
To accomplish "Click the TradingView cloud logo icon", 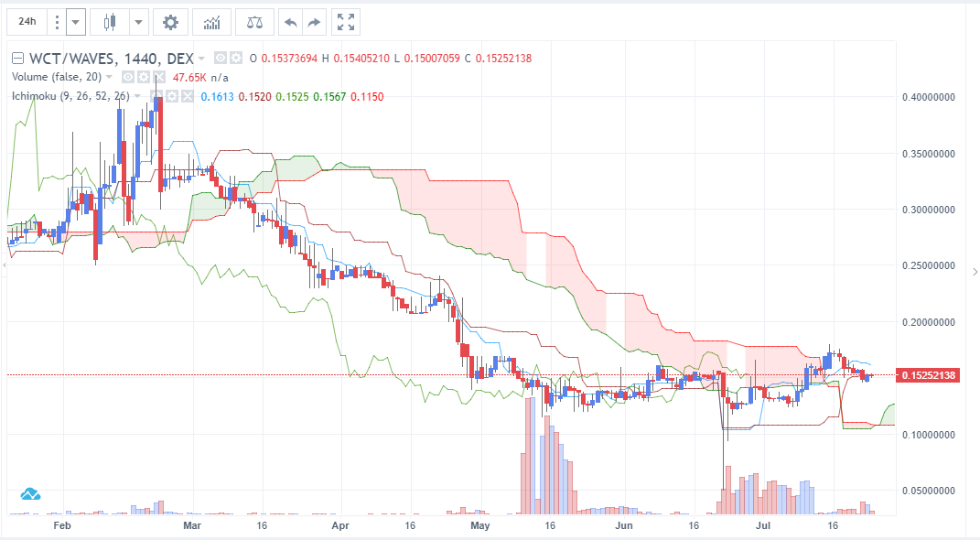I will click(x=30, y=494).
